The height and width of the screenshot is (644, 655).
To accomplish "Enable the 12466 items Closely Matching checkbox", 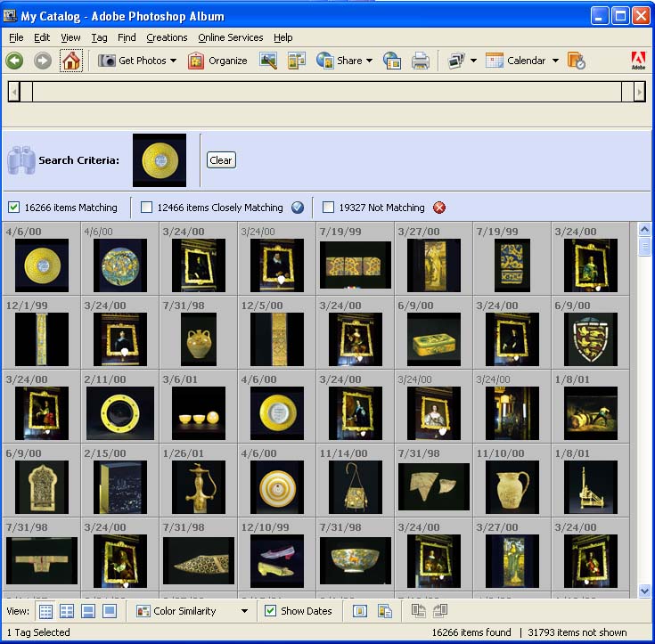I will pyautogui.click(x=147, y=208).
